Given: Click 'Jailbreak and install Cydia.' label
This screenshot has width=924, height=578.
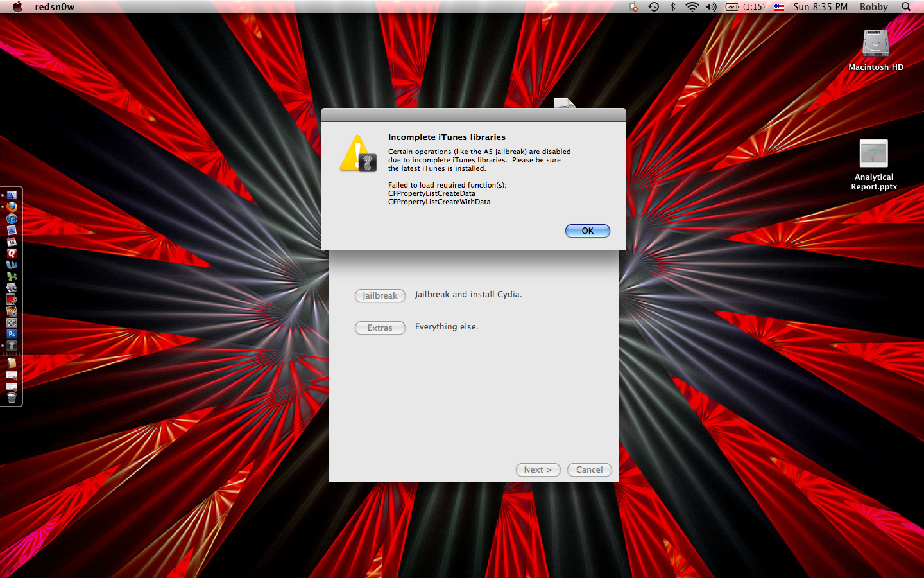Looking at the screenshot, I should (x=468, y=294).
